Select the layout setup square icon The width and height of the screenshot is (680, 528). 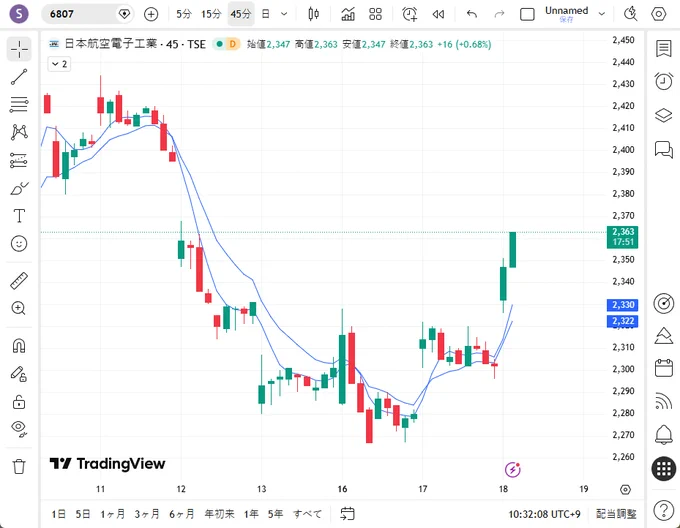pyautogui.click(x=527, y=14)
